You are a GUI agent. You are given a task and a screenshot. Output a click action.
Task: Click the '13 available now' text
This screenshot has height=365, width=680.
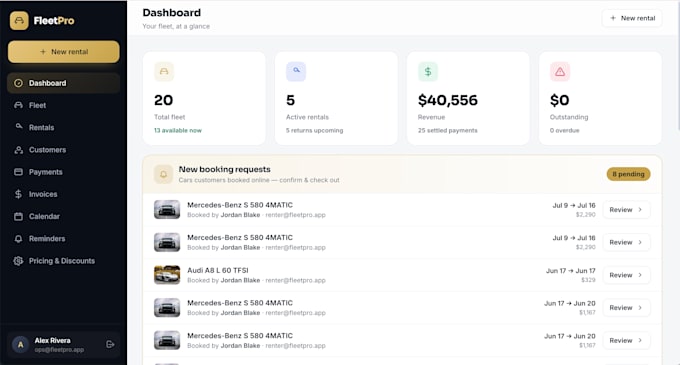178,130
